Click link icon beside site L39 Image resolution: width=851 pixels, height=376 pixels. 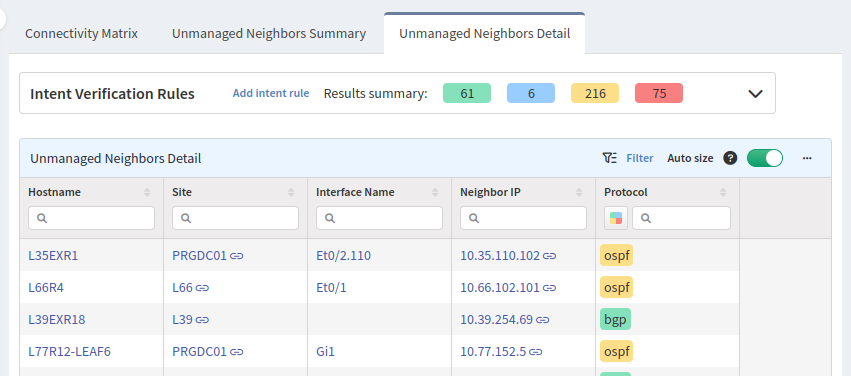tap(202, 320)
